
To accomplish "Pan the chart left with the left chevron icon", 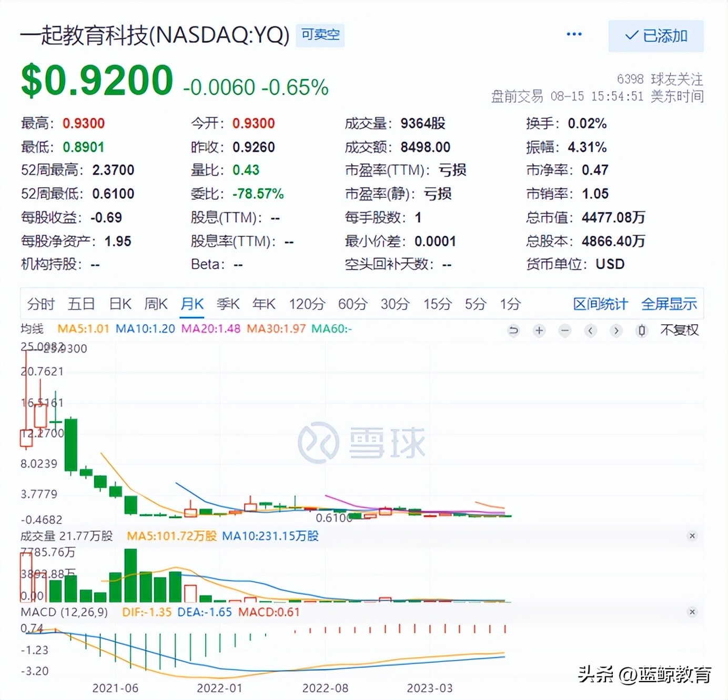I will coord(590,331).
